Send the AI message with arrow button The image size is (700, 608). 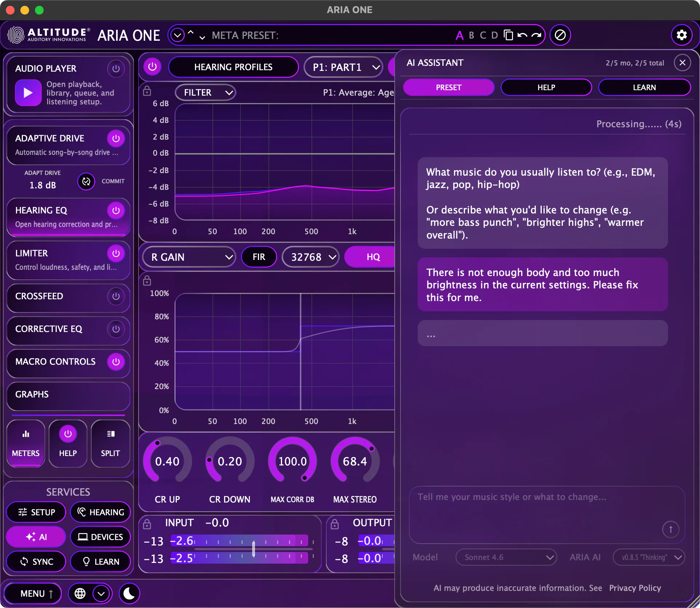[671, 529]
